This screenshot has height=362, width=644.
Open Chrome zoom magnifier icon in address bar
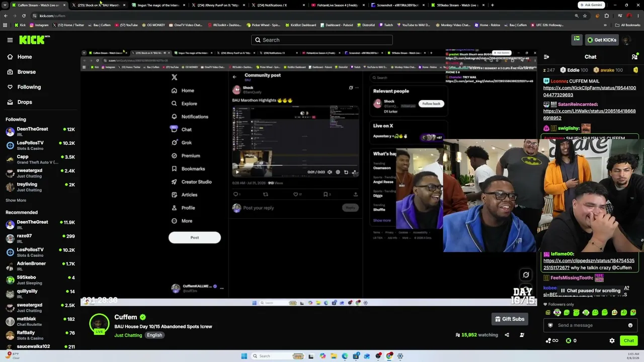577,16
